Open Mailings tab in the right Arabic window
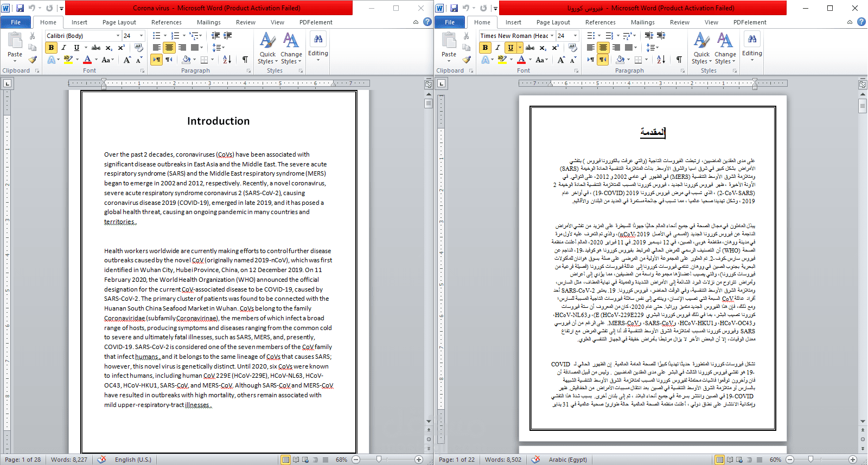This screenshot has height=465, width=868. point(643,22)
